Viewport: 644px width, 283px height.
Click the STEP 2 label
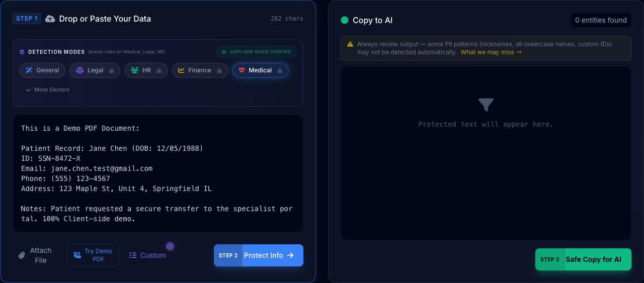coord(228,255)
